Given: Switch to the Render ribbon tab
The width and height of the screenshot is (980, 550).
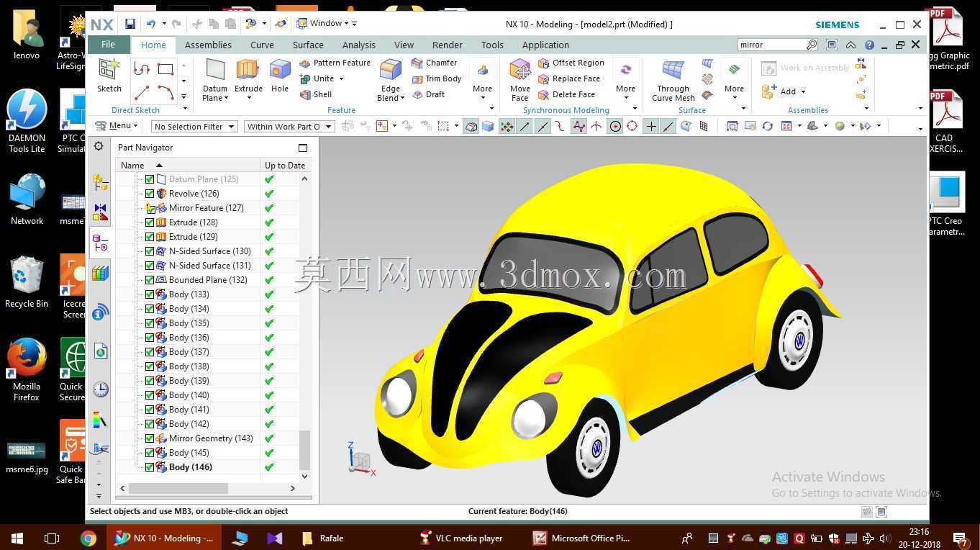Looking at the screenshot, I should [x=448, y=45].
